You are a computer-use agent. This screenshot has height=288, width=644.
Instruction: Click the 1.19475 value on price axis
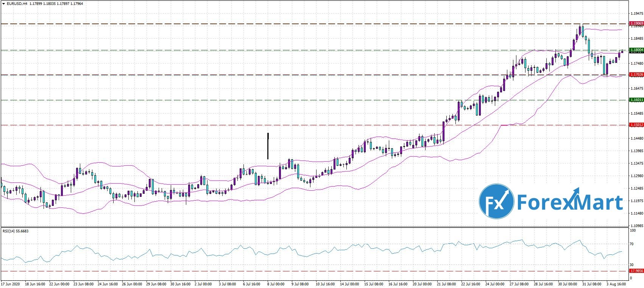click(637, 14)
